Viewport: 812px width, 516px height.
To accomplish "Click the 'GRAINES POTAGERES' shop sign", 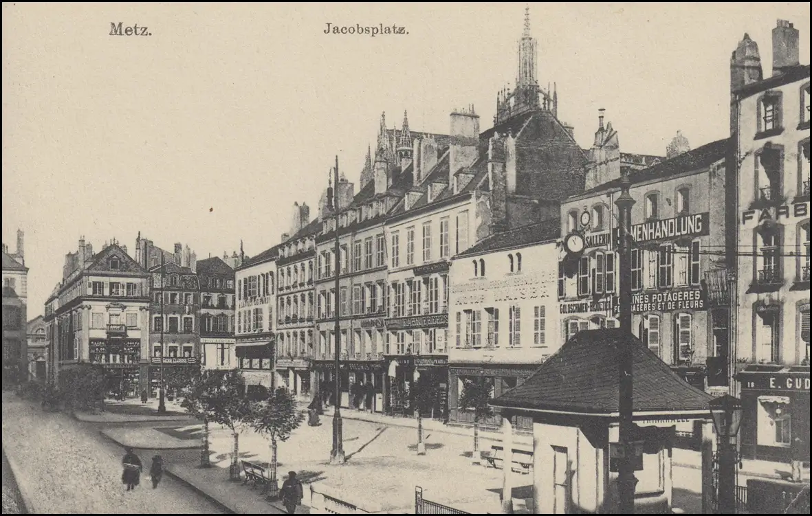I will [666, 300].
